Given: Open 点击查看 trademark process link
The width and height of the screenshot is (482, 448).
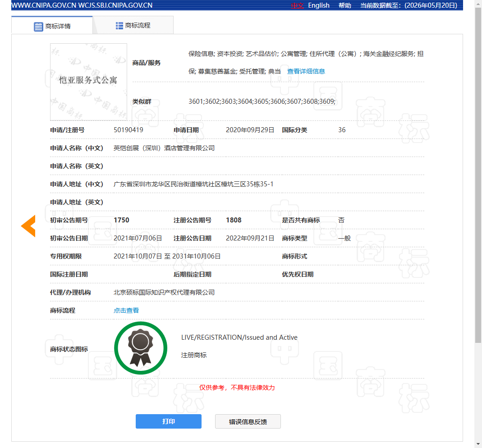Looking at the screenshot, I should 126,310.
